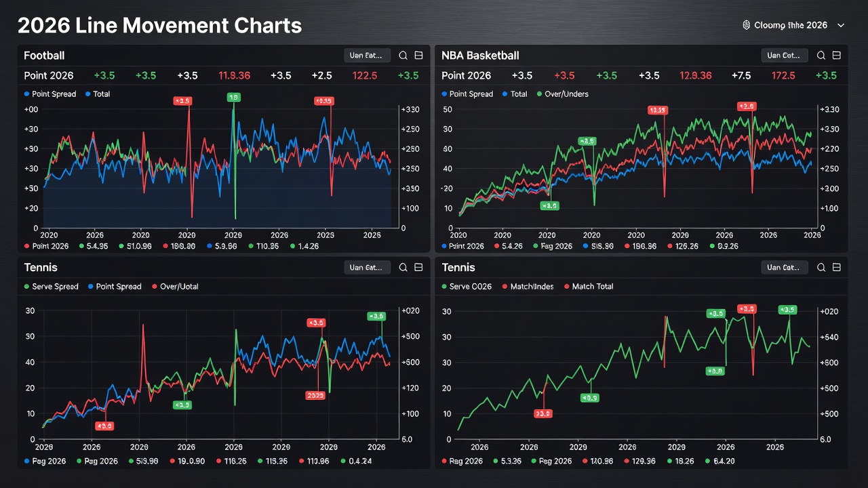Toggle the Total series in NBA Basketball legend

click(515, 94)
